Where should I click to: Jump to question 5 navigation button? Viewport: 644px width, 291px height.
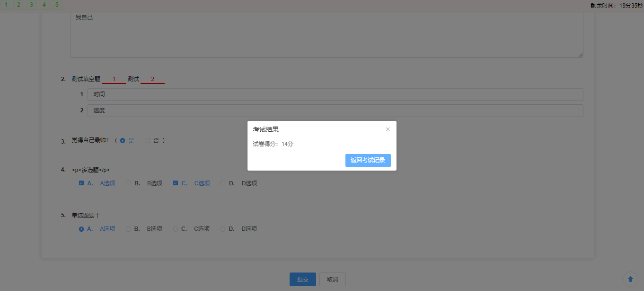click(57, 5)
